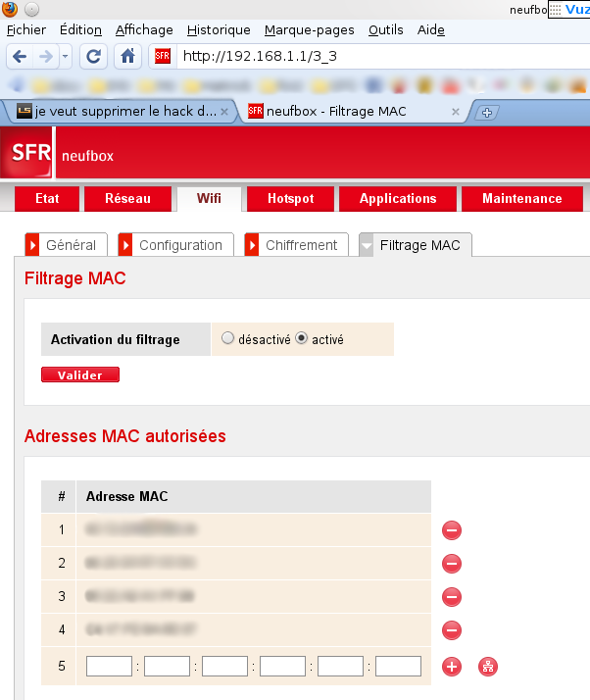Switch to the Configuration sub-tab
Viewport: 590px width, 700px height.
[x=175, y=245]
